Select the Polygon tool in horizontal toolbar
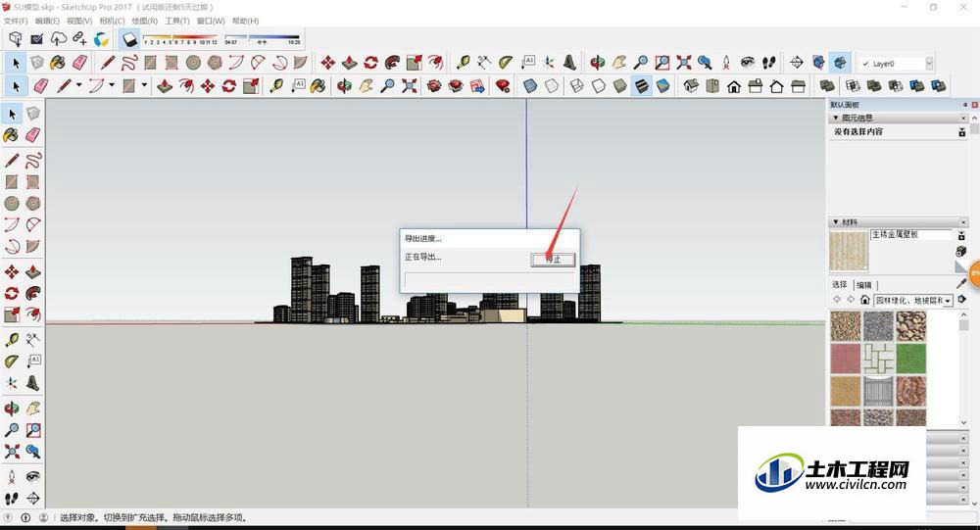980x530 pixels. (x=215, y=63)
